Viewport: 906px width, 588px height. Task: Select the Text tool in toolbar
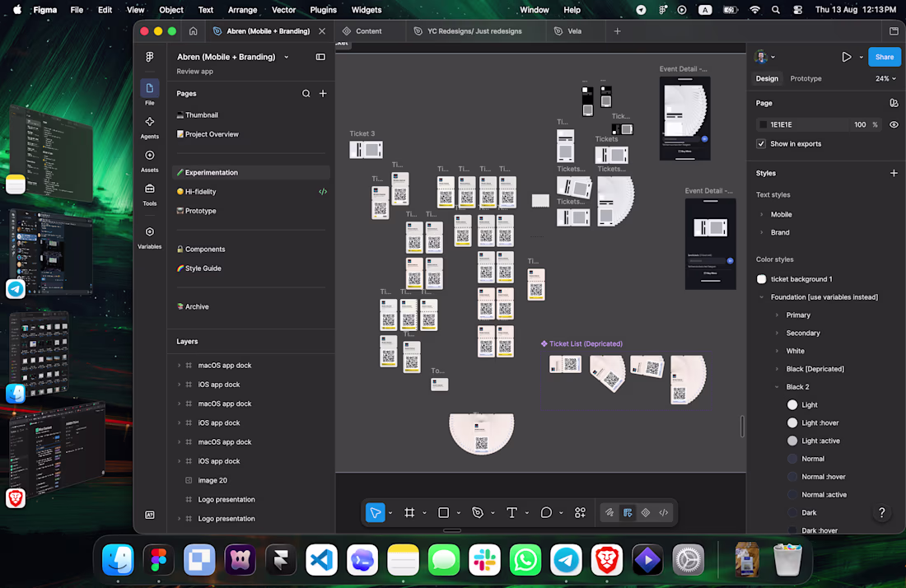pos(511,512)
